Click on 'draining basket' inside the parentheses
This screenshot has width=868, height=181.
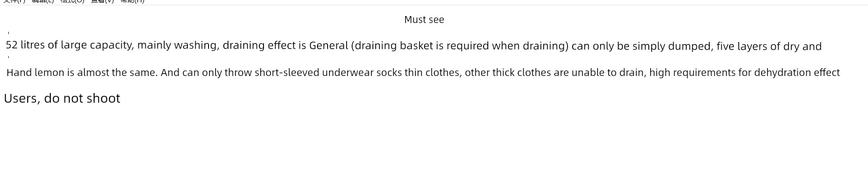click(x=394, y=46)
